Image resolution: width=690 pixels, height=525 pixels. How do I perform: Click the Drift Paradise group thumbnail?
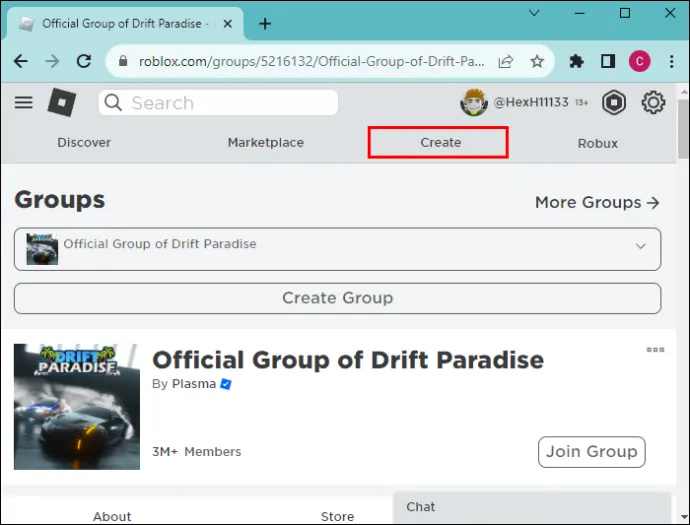click(77, 407)
